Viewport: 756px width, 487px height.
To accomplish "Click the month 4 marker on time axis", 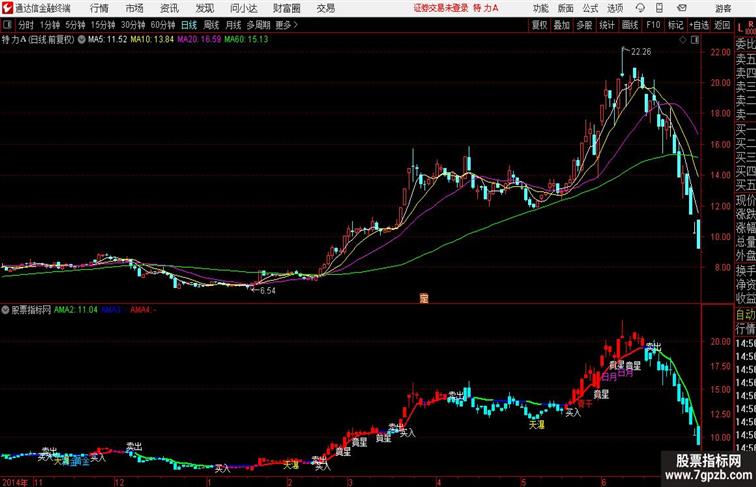I will coord(438,482).
